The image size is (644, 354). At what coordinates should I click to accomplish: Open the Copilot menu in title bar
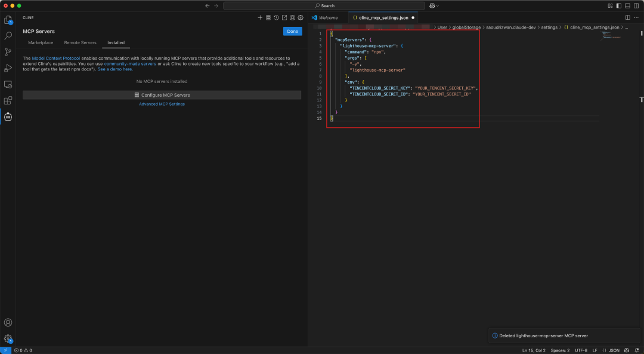pos(434,6)
